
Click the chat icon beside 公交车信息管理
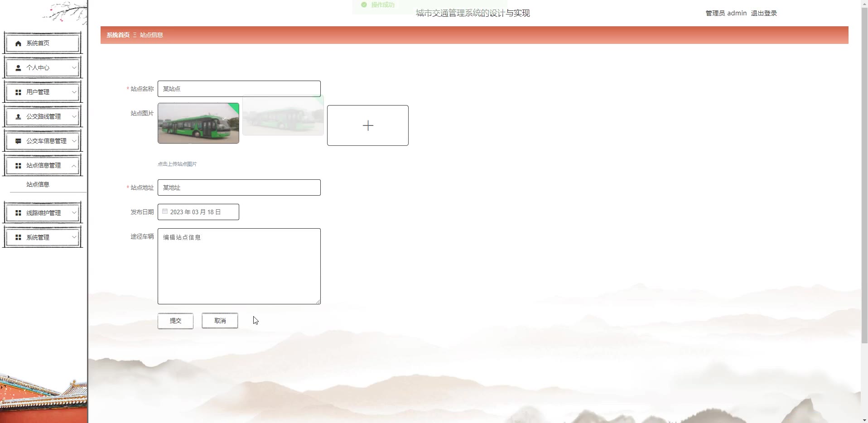click(x=18, y=141)
